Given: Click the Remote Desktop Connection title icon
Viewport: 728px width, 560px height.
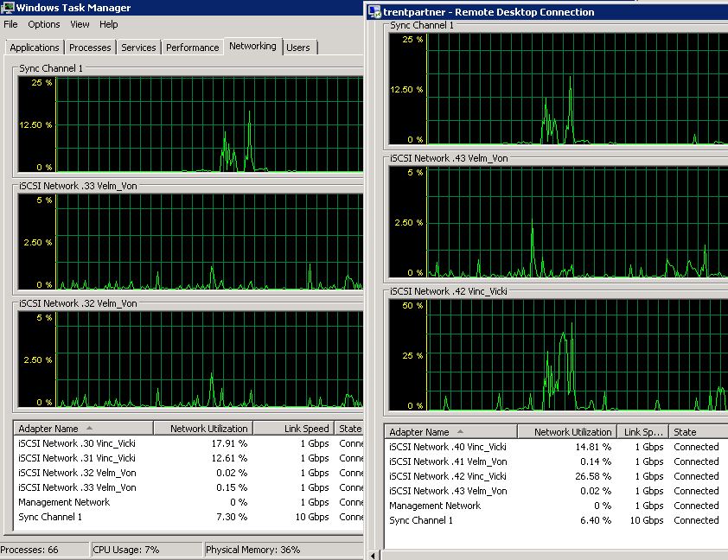Looking at the screenshot, I should click(x=374, y=11).
